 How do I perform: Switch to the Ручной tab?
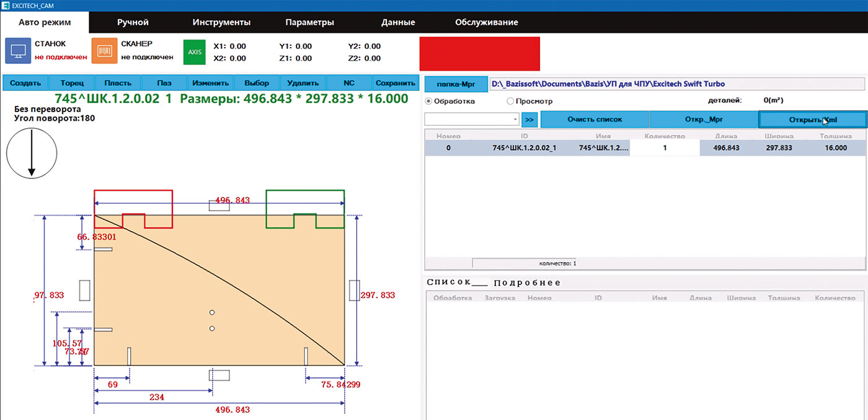point(133,22)
